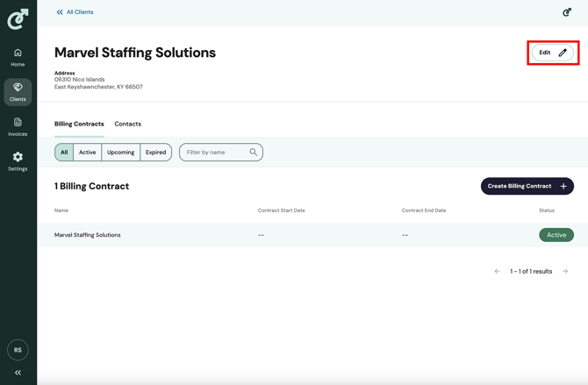Go to next results page arrow
Screen dimensions: 588x385
click(565, 271)
